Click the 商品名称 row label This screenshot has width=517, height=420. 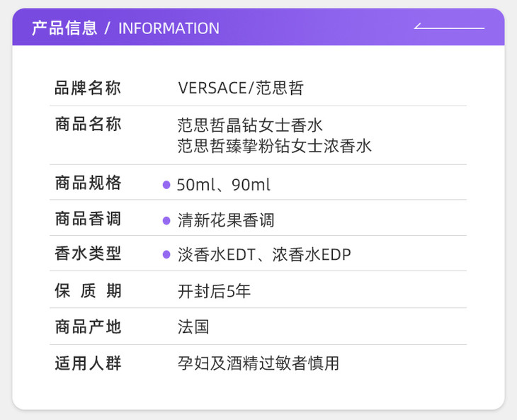click(x=88, y=125)
